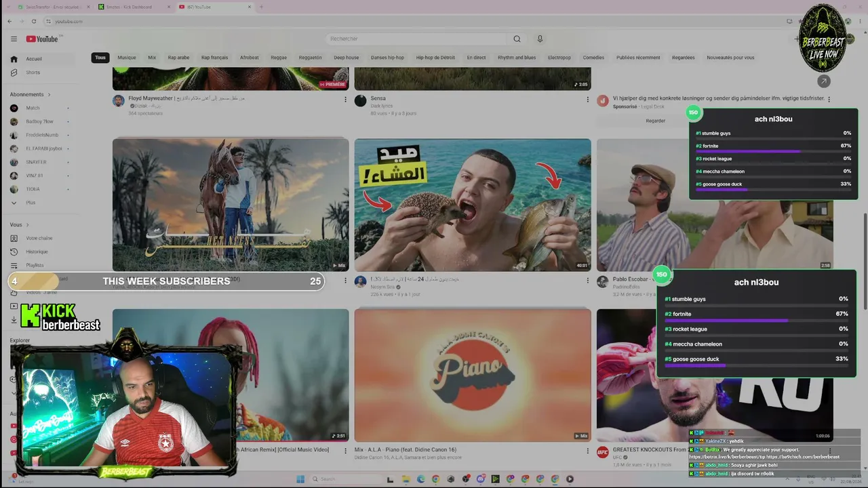Select the Nouveautés pour vous chip
This screenshot has width=868, height=488.
pyautogui.click(x=730, y=58)
